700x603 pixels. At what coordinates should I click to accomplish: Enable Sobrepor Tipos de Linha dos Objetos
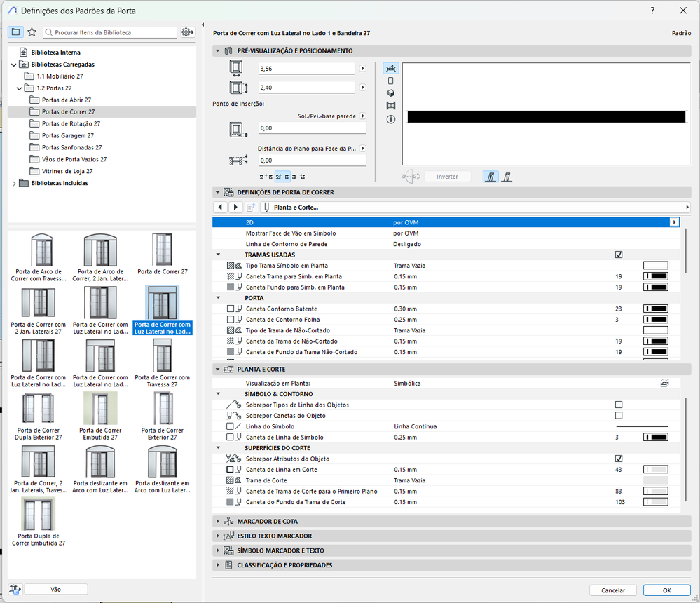click(x=619, y=405)
